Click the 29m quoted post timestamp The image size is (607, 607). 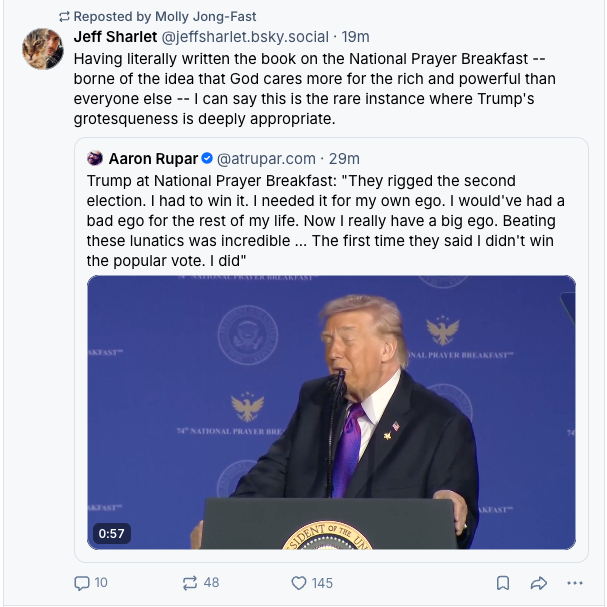344,158
